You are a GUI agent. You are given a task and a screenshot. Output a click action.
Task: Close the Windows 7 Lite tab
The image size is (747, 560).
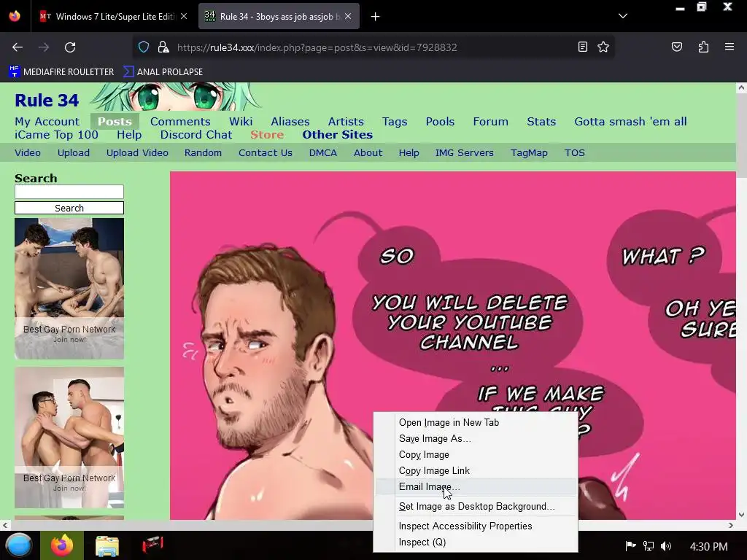pyautogui.click(x=184, y=16)
